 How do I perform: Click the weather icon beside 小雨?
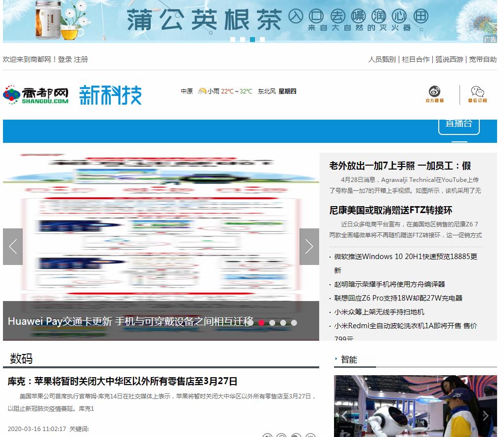pyautogui.click(x=202, y=91)
